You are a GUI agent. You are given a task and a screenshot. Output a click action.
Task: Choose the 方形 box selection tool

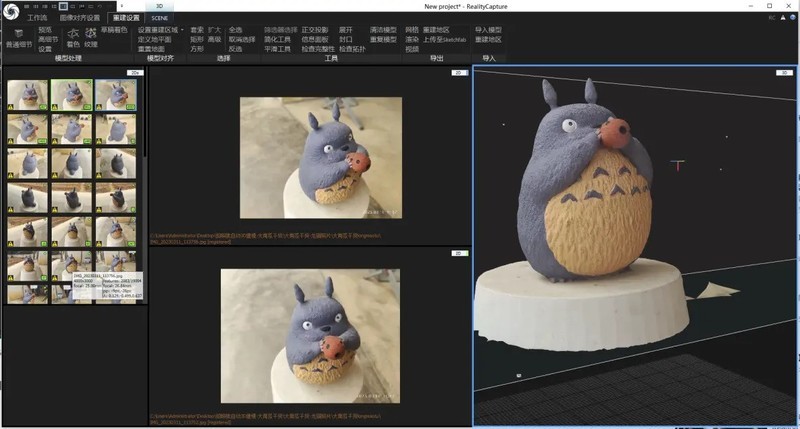coord(197,49)
